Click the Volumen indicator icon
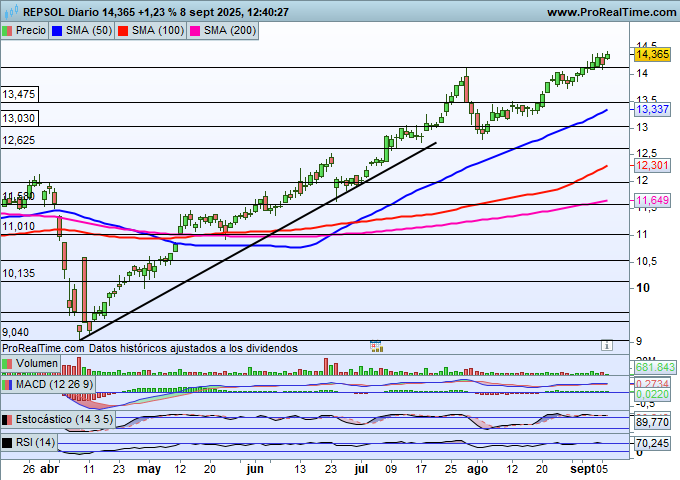This screenshot has width=680, height=480. point(8,365)
